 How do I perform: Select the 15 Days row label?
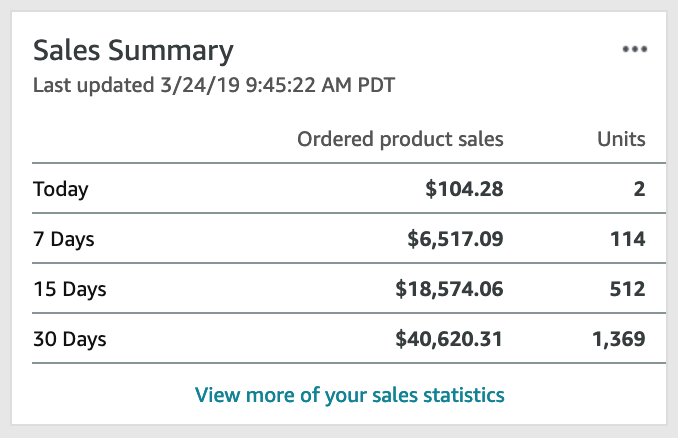point(70,289)
